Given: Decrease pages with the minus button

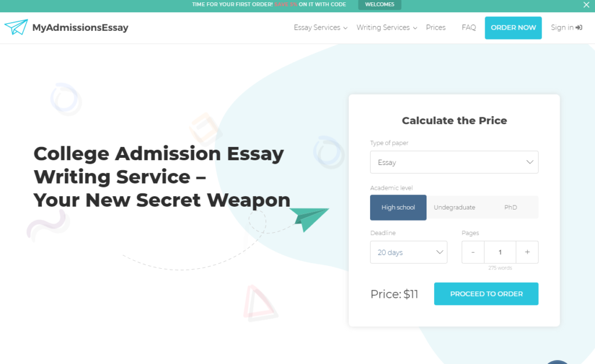Looking at the screenshot, I should (x=473, y=252).
